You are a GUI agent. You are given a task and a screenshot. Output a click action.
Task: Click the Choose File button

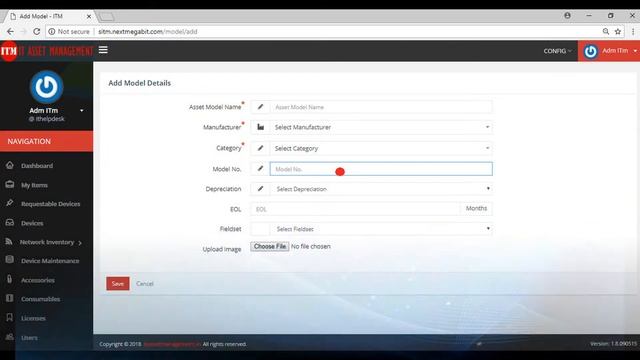(x=270, y=247)
